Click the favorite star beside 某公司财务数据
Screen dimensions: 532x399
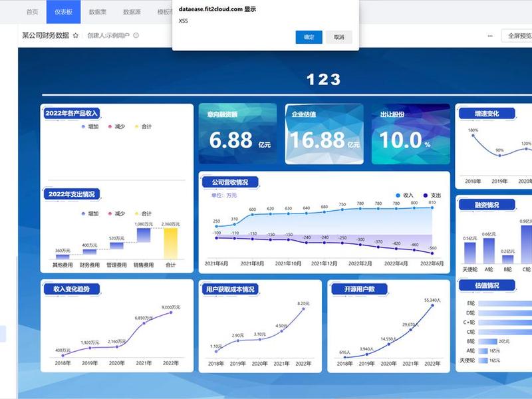click(x=76, y=35)
